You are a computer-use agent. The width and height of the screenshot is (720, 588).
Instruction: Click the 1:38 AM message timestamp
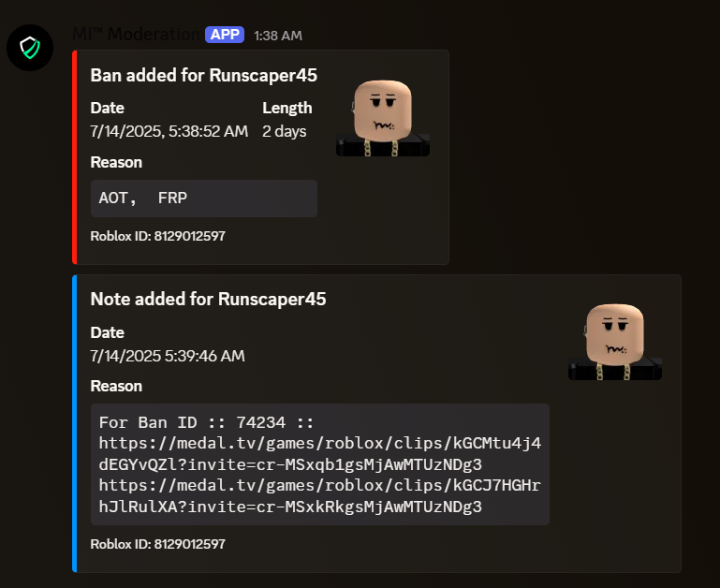278,36
